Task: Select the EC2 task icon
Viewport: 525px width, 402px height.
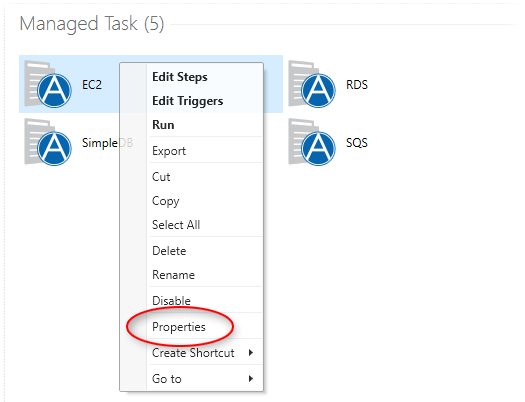Action: 48,84
